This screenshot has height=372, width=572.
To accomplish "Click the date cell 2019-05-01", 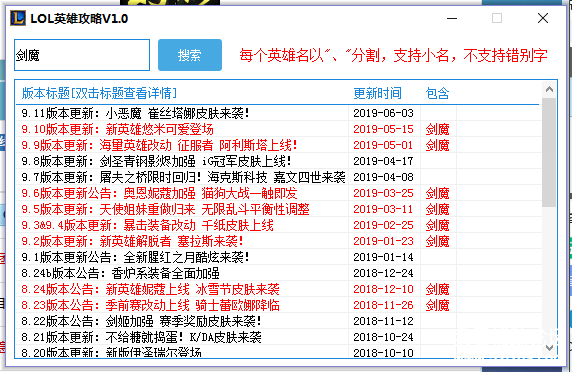I will tap(383, 145).
